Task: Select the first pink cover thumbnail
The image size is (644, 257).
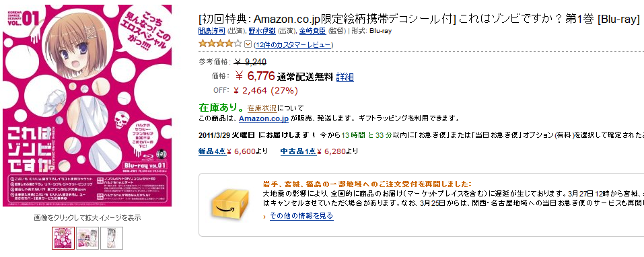Action: 63,238
